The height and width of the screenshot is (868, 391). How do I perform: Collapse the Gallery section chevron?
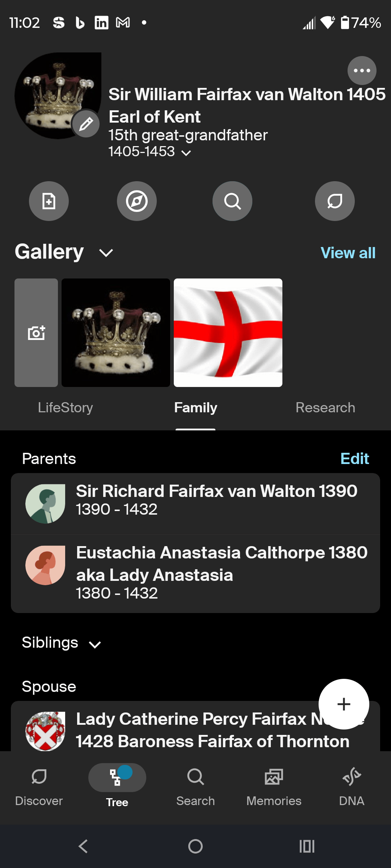(x=106, y=253)
